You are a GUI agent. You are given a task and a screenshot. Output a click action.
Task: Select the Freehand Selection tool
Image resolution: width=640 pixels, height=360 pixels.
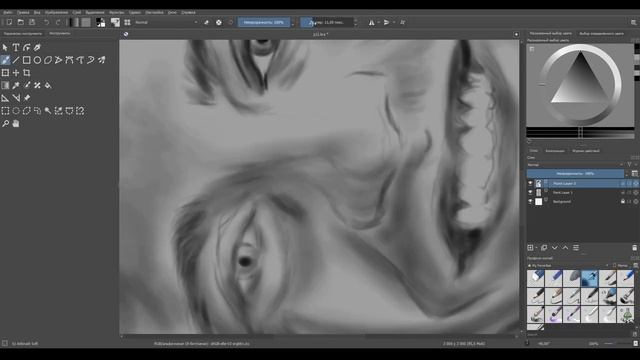pyautogui.click(x=37, y=111)
